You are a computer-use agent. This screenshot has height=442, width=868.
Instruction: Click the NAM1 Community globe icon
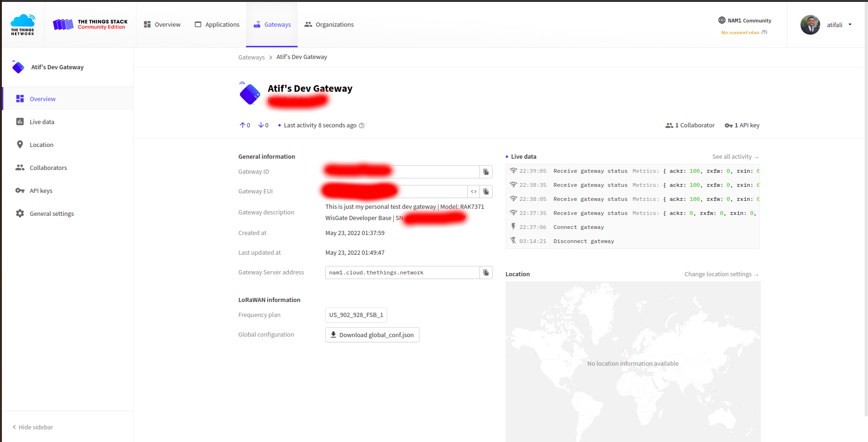(x=722, y=20)
